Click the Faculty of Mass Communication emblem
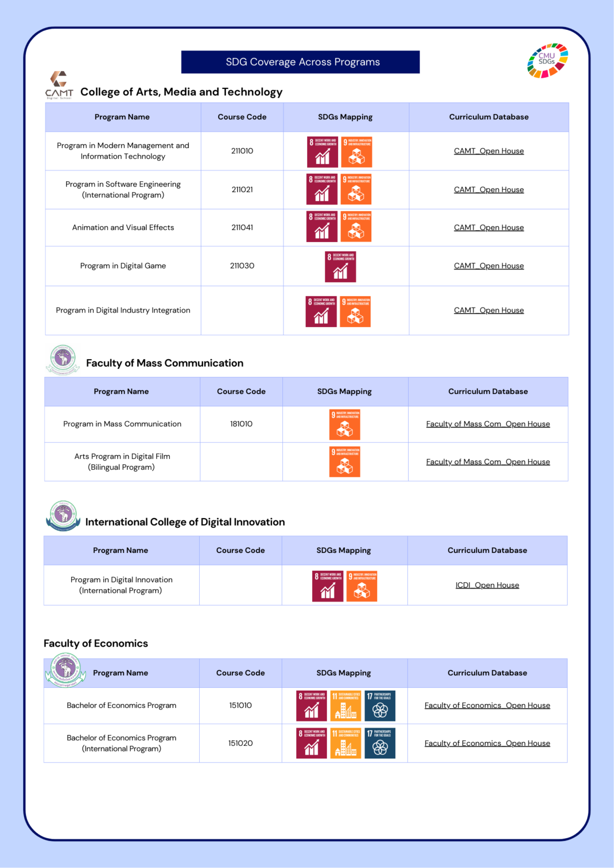614x868 pixels. 63,359
